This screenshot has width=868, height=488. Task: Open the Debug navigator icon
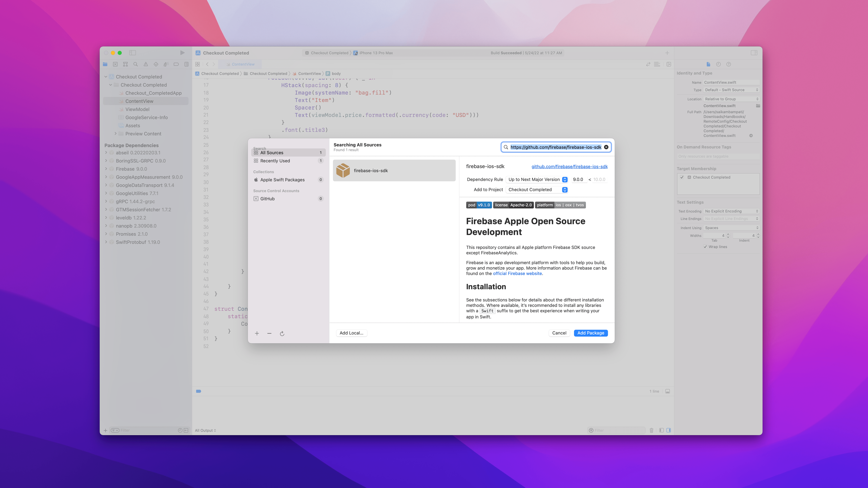click(166, 64)
